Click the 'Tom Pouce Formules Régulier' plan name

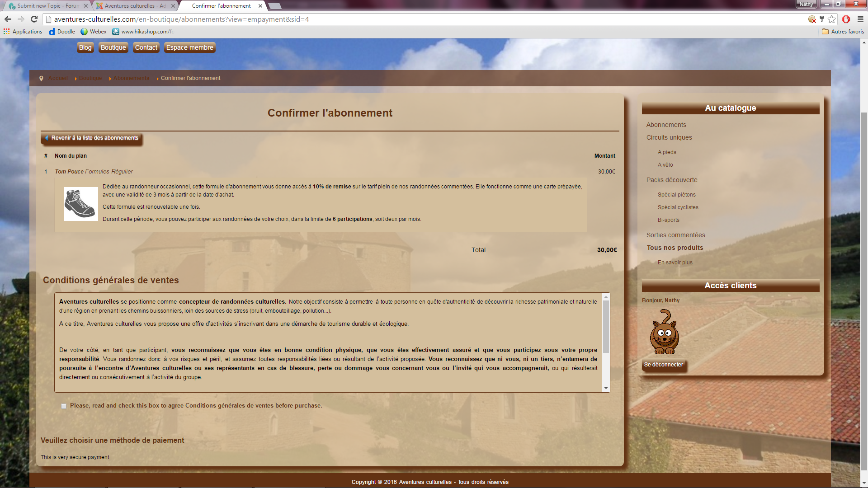coord(94,172)
